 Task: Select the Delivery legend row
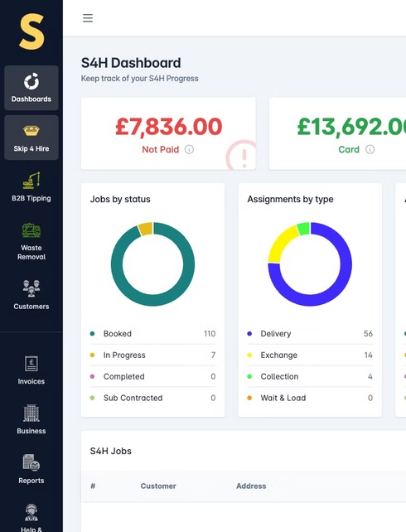pos(310,333)
